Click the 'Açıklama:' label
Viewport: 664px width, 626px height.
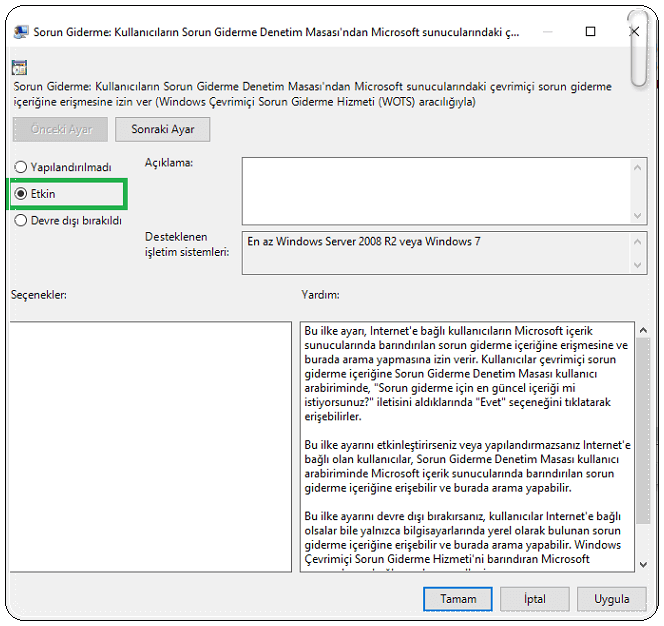169,163
